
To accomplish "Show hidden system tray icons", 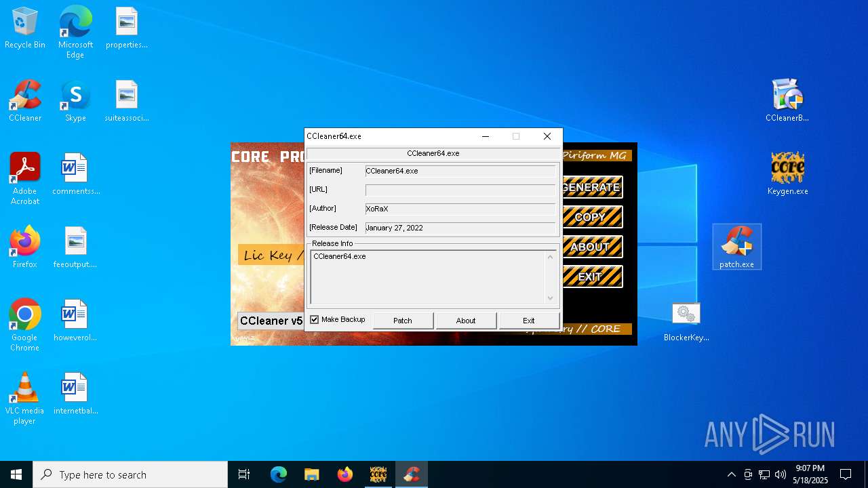I will click(x=731, y=474).
